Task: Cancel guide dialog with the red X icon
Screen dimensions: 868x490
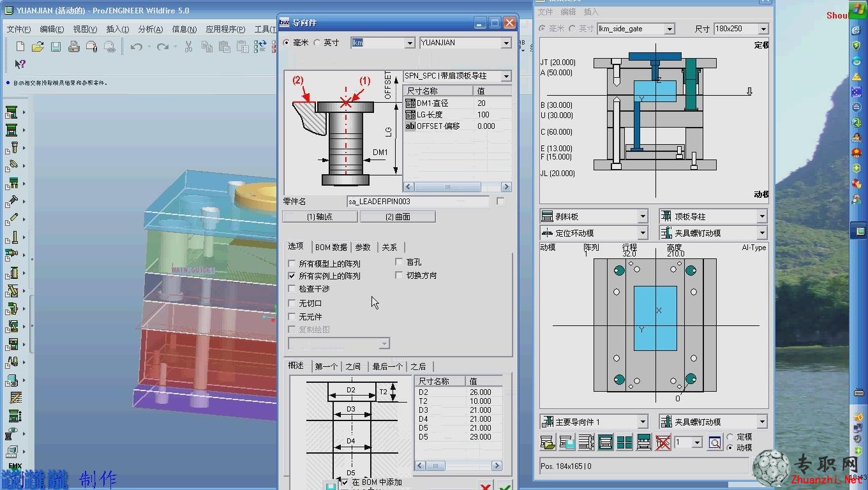Action: point(486,486)
